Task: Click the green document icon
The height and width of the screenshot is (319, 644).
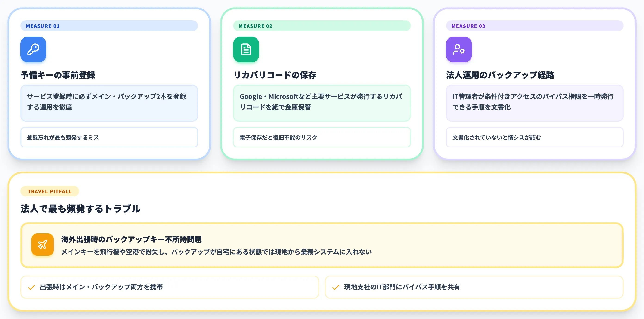Action: click(x=246, y=49)
